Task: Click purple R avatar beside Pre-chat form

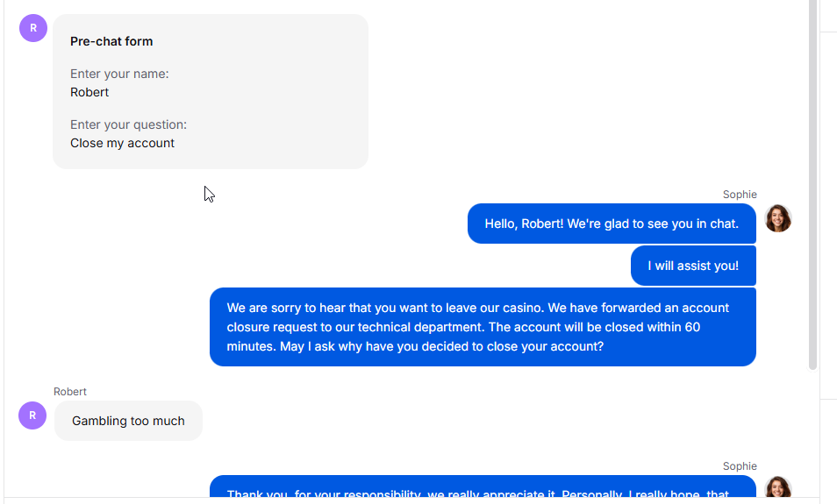Action: (x=33, y=28)
